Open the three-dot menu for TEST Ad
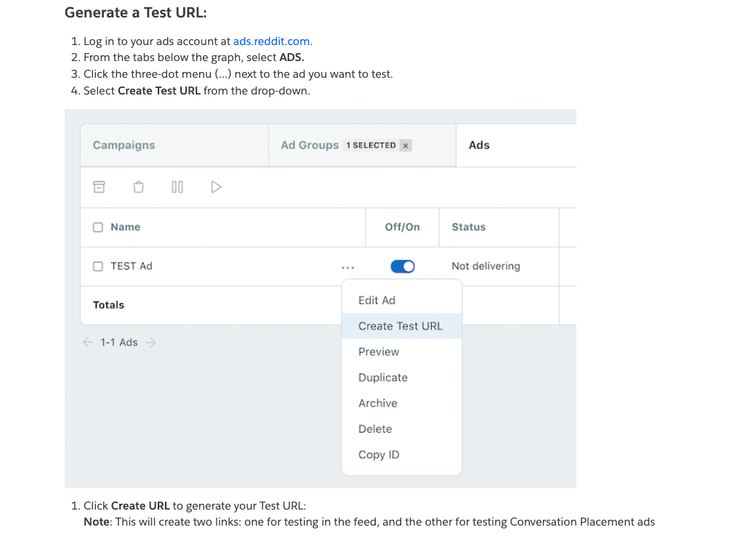 pos(347,267)
